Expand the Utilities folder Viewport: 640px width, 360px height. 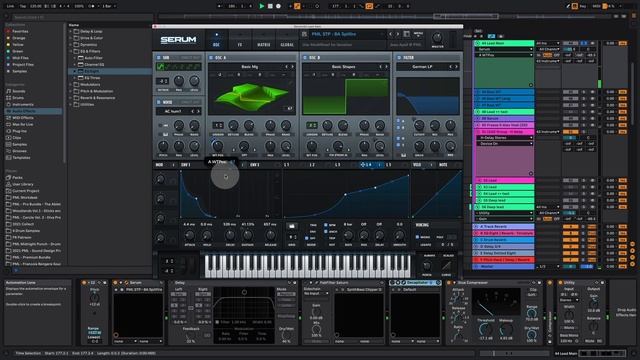(71, 104)
